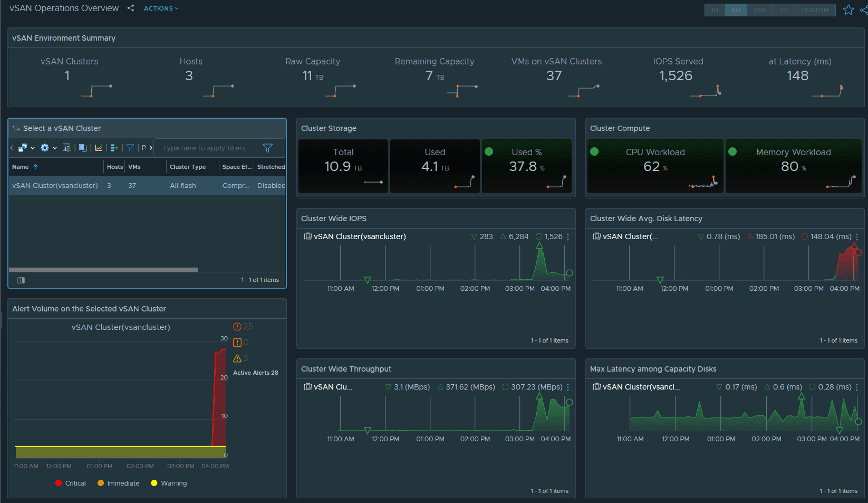868x503 pixels.
Task: Expand Cluster Wide Throughput kebab menu
Action: tap(568, 387)
